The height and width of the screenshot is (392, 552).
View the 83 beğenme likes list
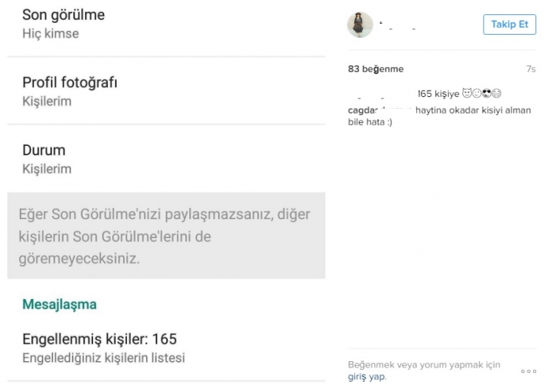pos(375,69)
